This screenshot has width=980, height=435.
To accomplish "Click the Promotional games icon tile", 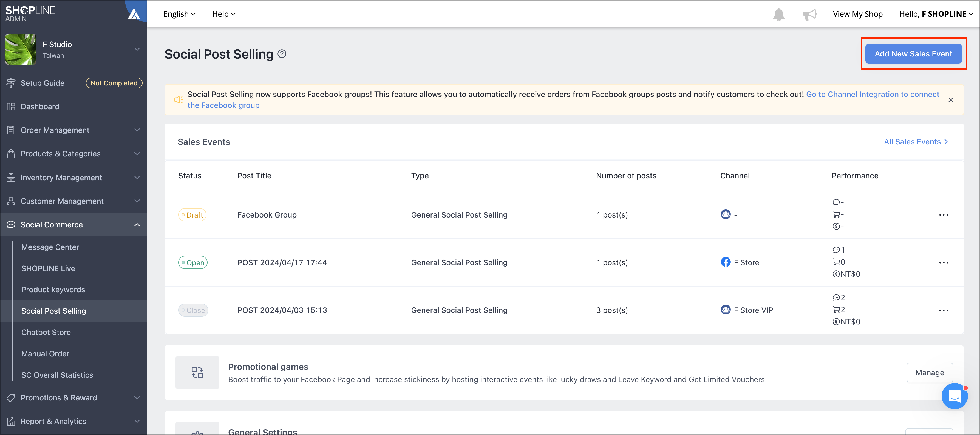I will click(197, 372).
